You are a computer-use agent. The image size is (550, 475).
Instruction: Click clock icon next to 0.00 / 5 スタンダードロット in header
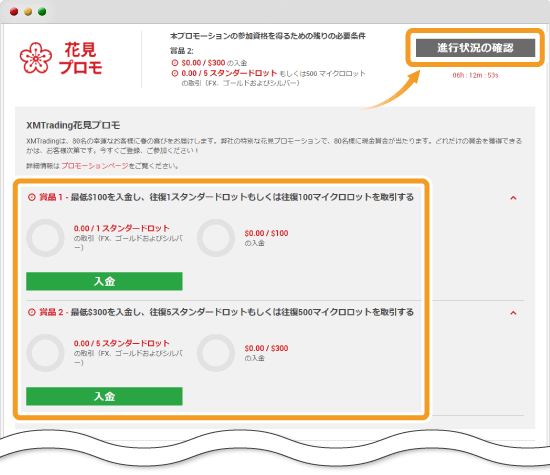175,73
